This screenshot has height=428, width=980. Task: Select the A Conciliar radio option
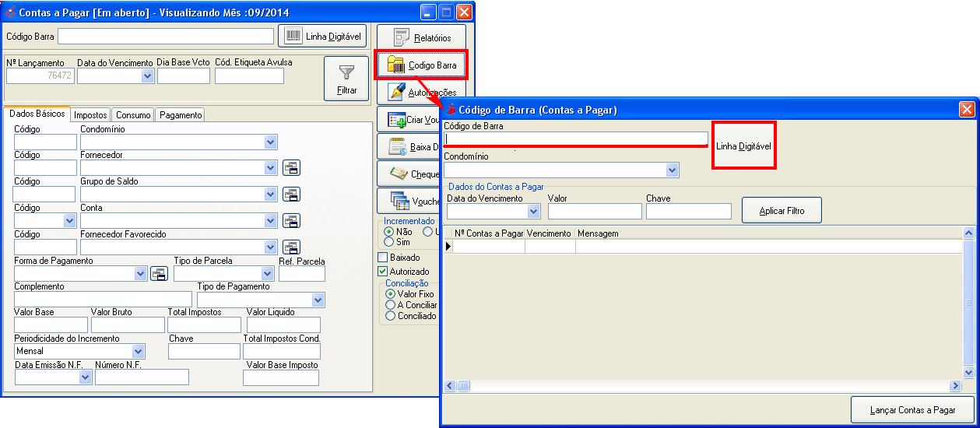point(391,305)
